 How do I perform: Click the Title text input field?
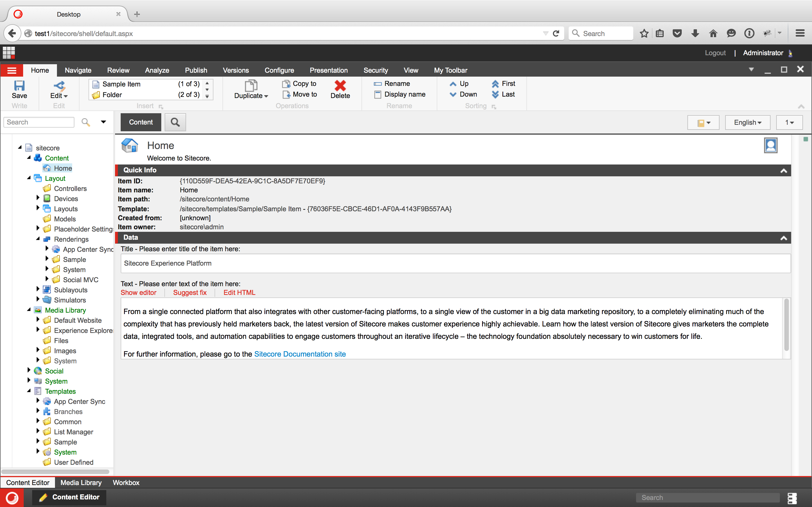point(455,263)
